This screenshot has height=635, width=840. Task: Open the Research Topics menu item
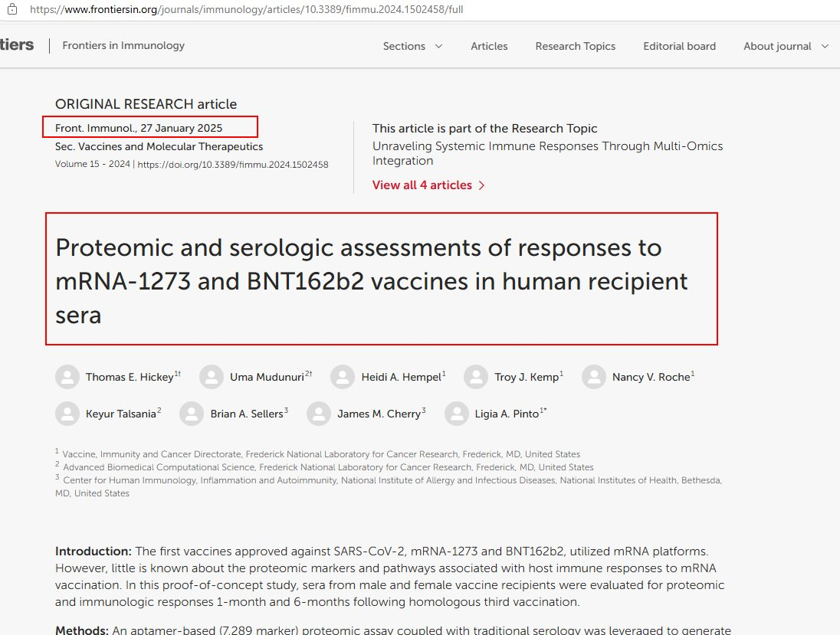click(x=575, y=46)
